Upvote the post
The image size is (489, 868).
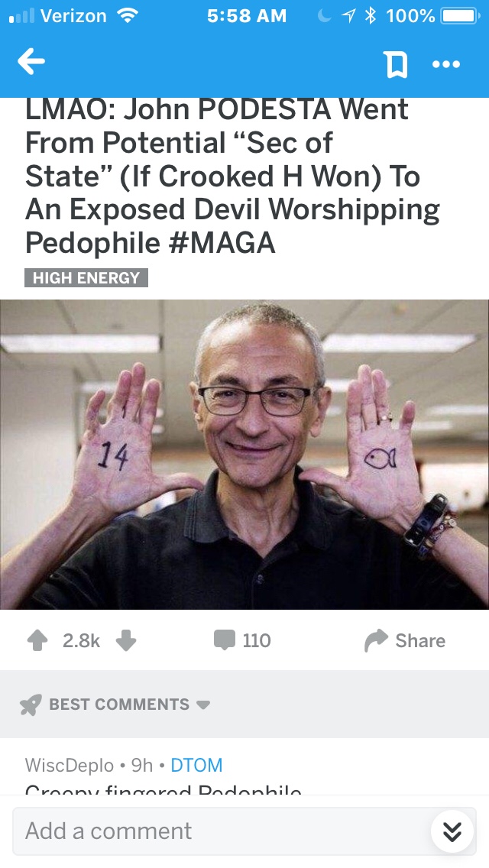pos(37,640)
